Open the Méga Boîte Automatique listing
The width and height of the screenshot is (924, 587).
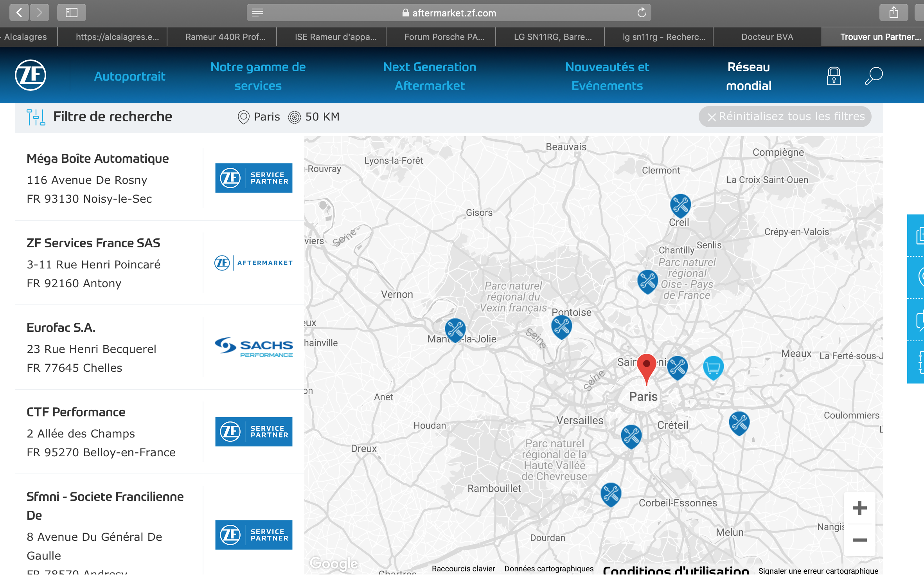point(97,158)
